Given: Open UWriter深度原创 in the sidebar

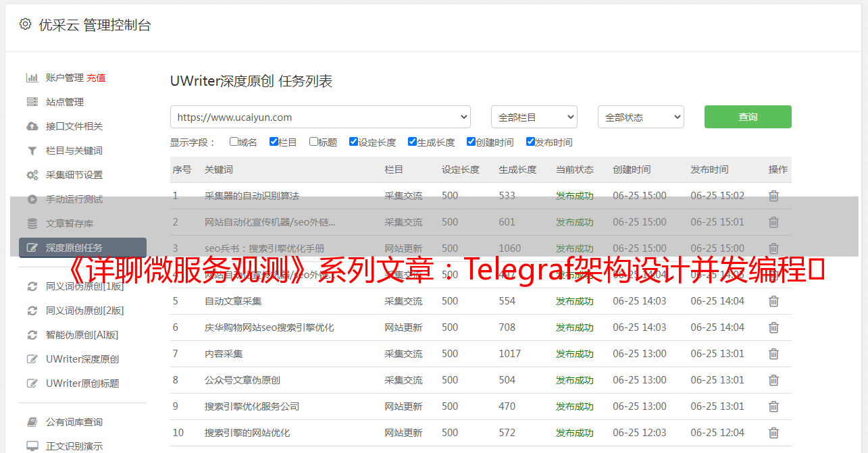Looking at the screenshot, I should [82, 359].
